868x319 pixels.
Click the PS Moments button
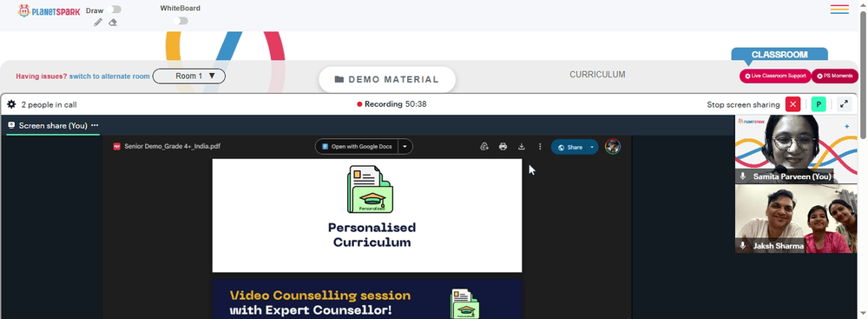click(x=835, y=76)
